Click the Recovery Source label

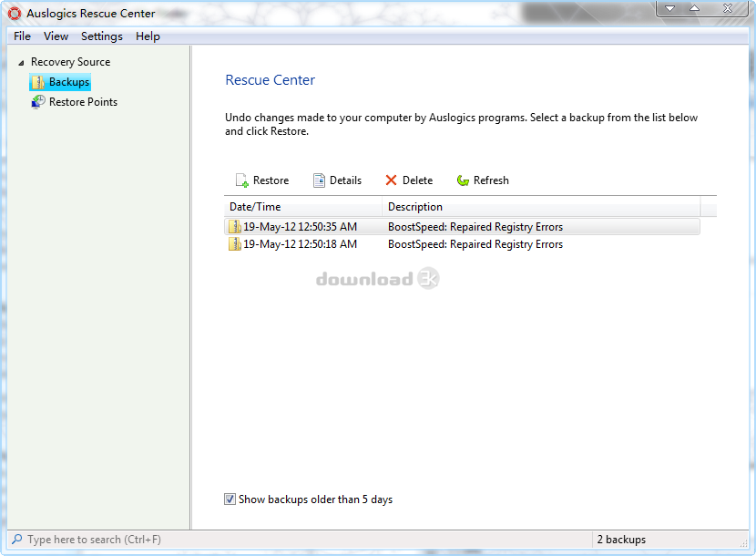tap(70, 62)
